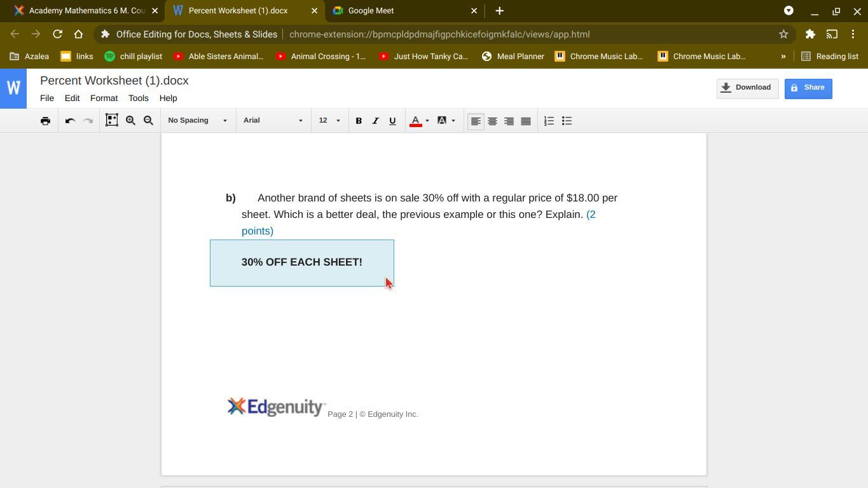
Task: Open the No Spacing style dropdown
Action: click(x=198, y=121)
